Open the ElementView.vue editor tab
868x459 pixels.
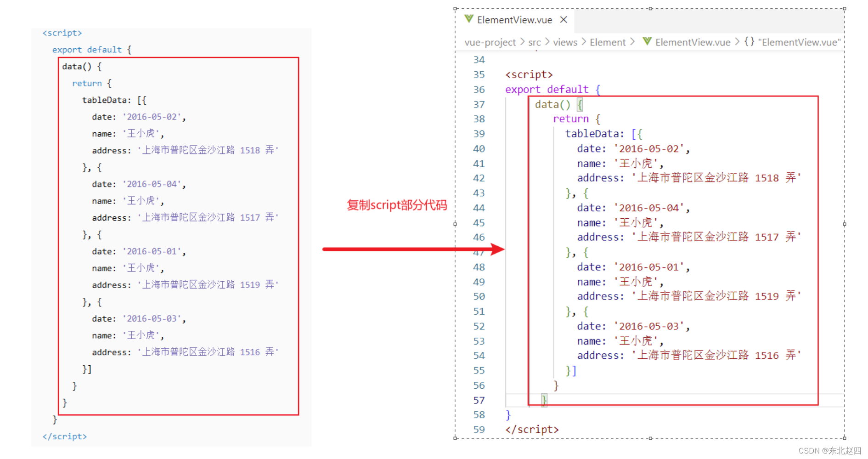(x=515, y=20)
